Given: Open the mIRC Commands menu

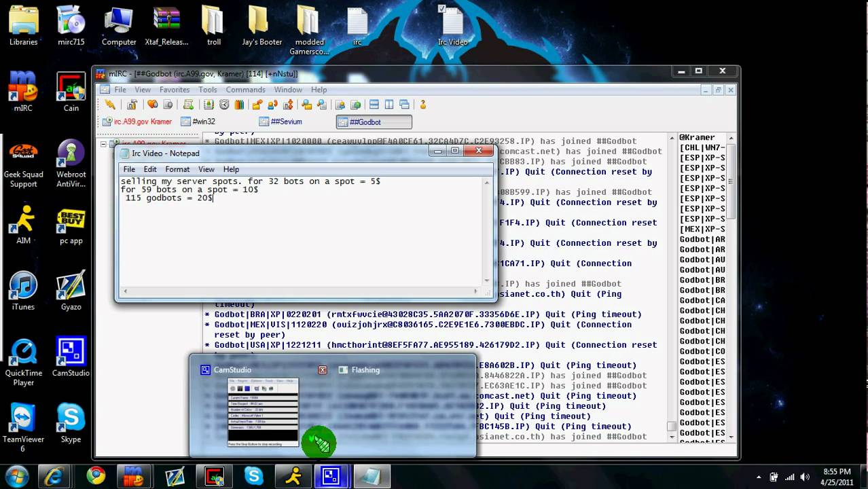Looking at the screenshot, I should tap(245, 90).
